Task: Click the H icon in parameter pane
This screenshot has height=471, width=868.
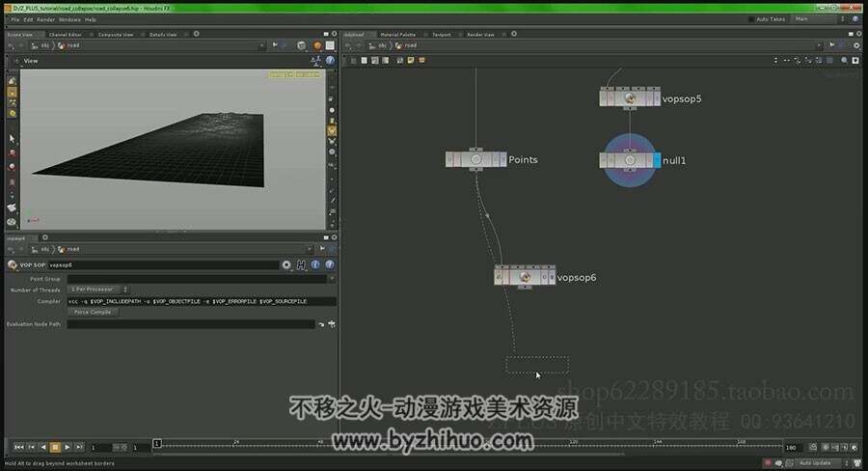Action: (301, 264)
